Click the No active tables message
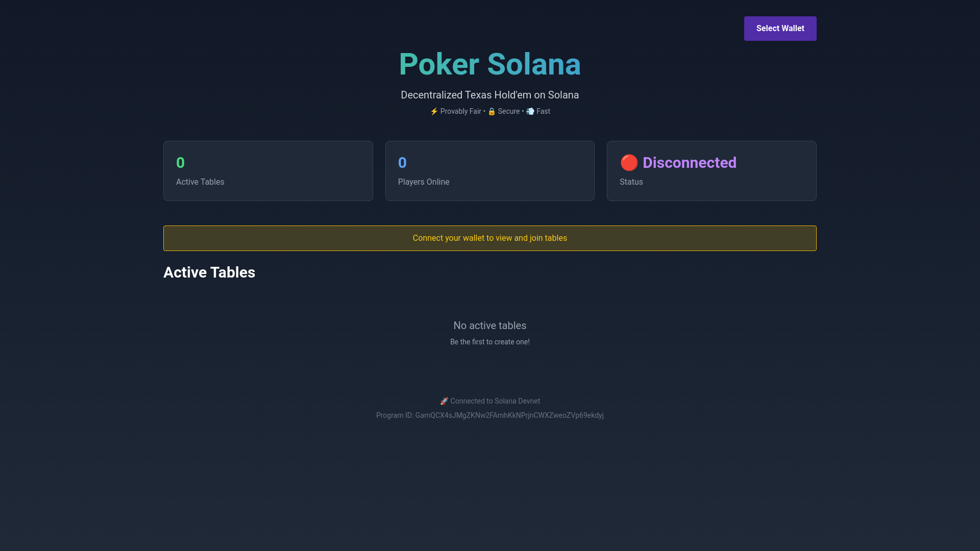Viewport: 980px width, 551px height. tap(489, 325)
